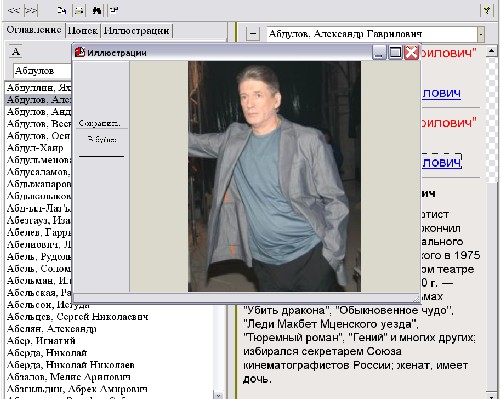
Task: Select the Абезгауз, Иза... list entry
Action: point(39,220)
